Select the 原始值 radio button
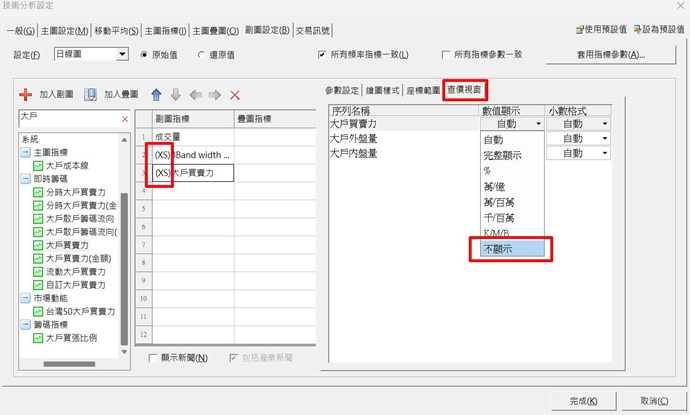Viewport: 690px width, 415px height. click(x=144, y=54)
